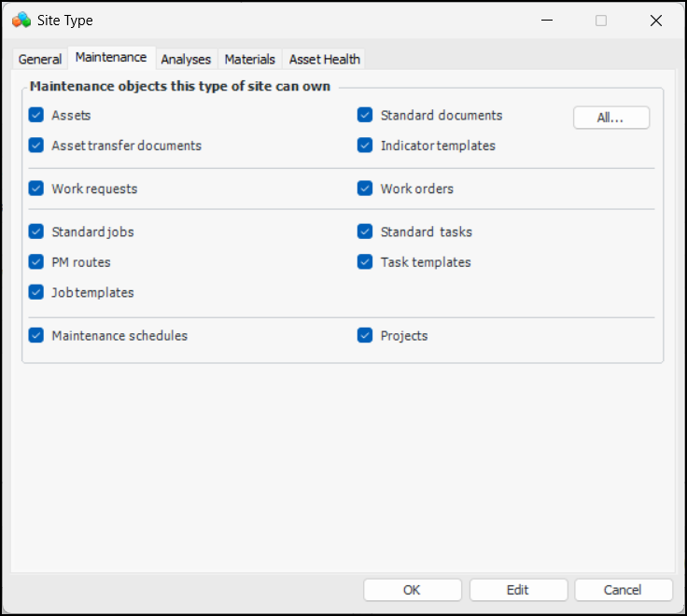Toggle the Work orders checkbox
687x616 pixels.
366,189
